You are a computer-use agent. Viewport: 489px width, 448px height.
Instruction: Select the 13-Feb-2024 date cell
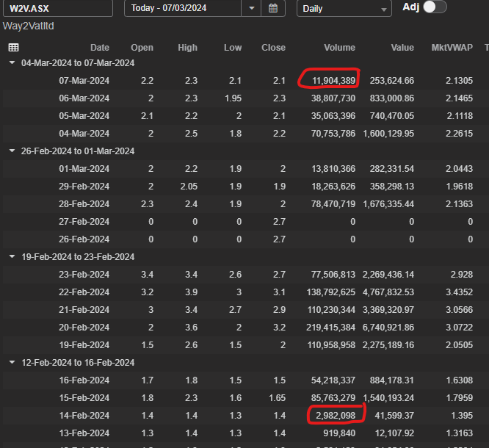click(84, 433)
